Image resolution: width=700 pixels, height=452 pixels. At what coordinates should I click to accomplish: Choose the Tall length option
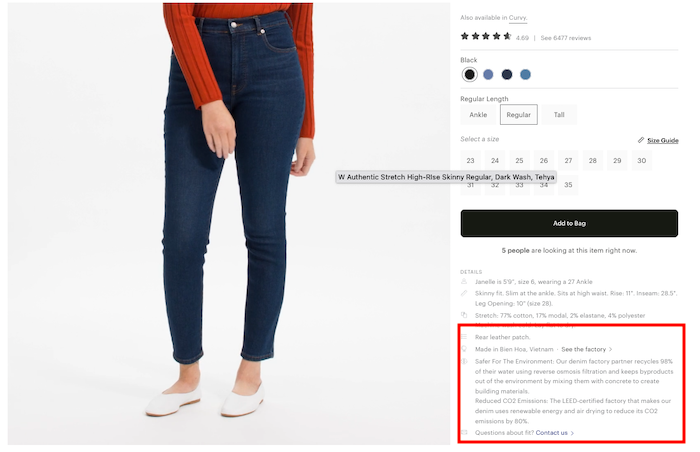pos(559,115)
